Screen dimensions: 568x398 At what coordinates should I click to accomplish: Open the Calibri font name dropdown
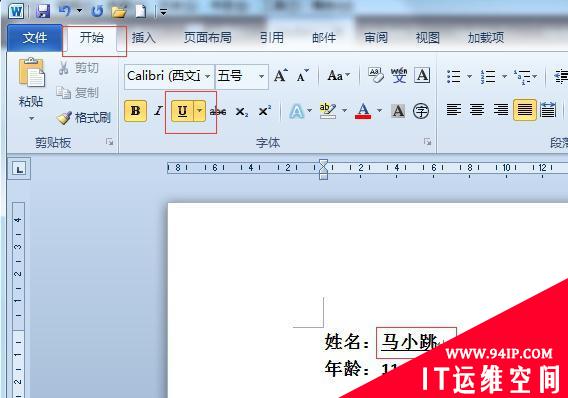[208, 76]
